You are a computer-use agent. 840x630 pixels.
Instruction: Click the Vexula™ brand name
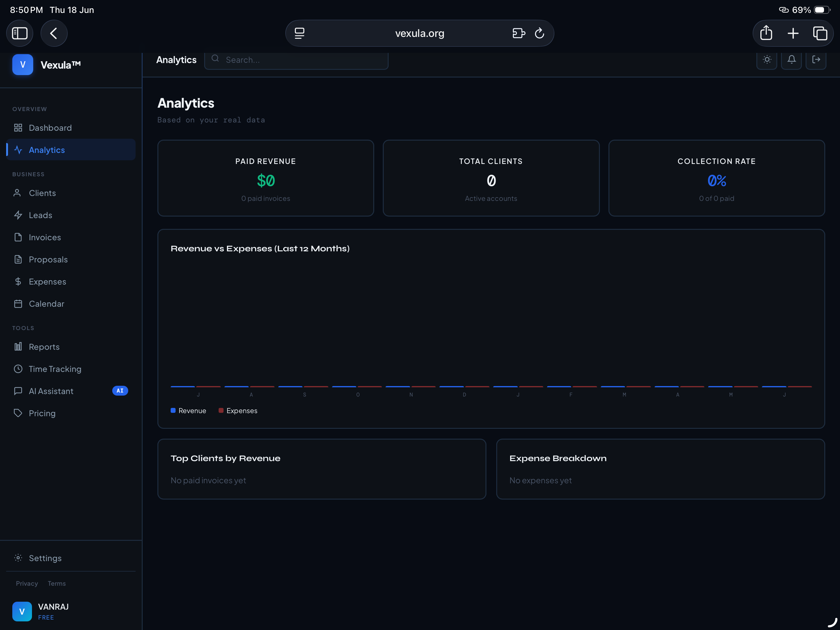coord(60,65)
